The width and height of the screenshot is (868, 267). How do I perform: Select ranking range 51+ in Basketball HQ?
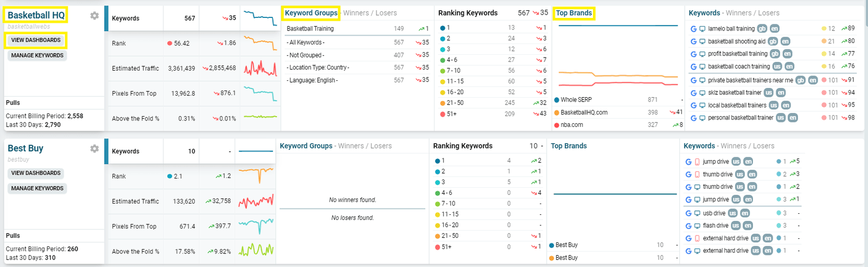coord(493,114)
